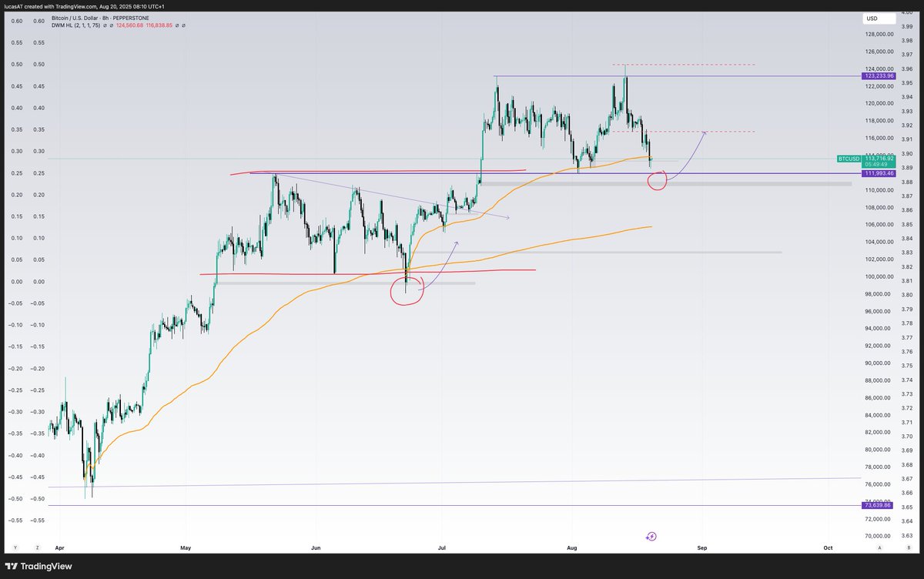
Task: Click the May label on time axis
Action: 186,547
